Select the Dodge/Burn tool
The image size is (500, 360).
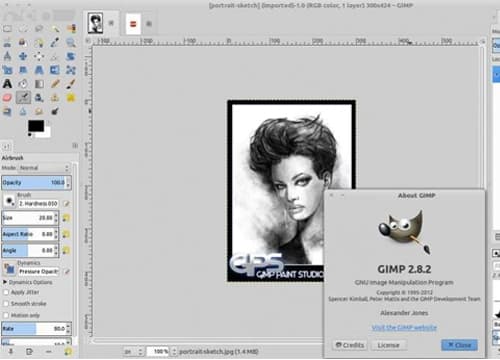pyautogui.click(x=55, y=111)
